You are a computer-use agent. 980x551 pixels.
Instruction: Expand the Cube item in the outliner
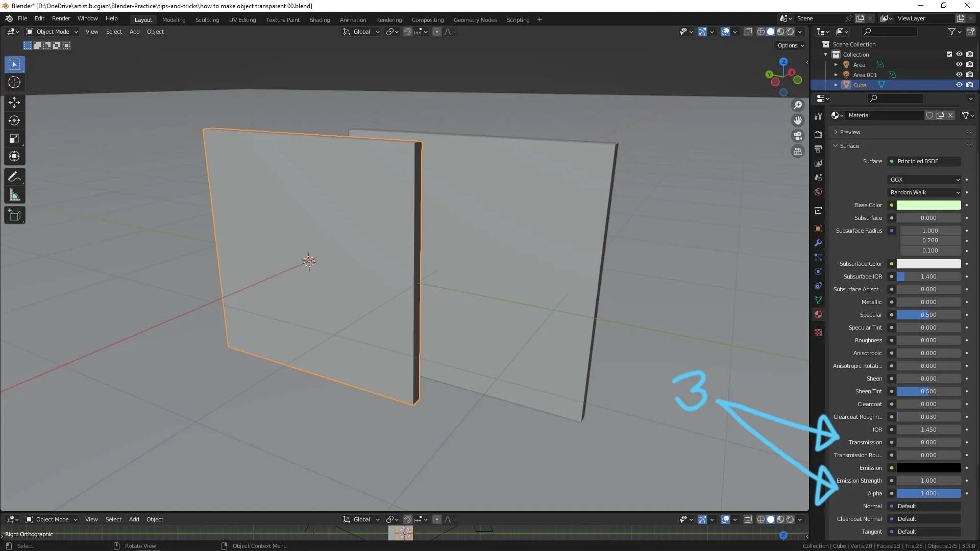click(836, 85)
